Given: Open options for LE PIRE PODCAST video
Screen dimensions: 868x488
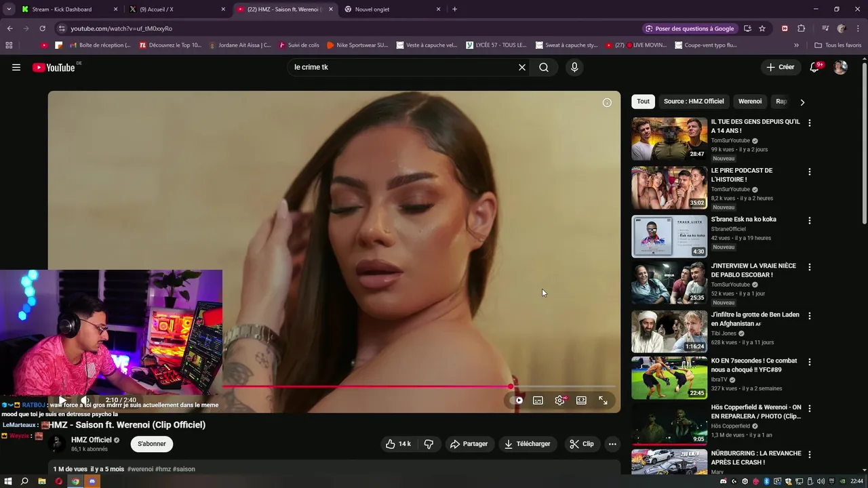Looking at the screenshot, I should [x=809, y=172].
